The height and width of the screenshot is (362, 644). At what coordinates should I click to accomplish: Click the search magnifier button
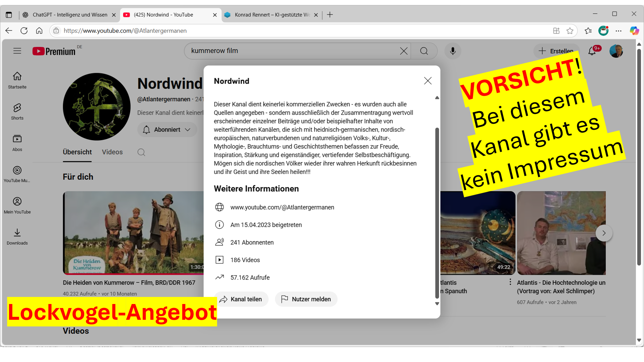click(424, 51)
